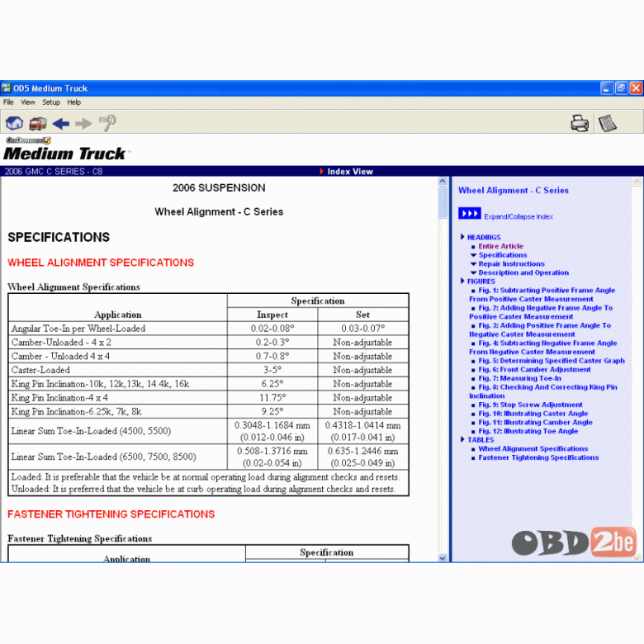The width and height of the screenshot is (644, 644).
Task: Click the FASTENER TIGHTENING SPECIFICATIONS red heading
Action: click(x=111, y=514)
